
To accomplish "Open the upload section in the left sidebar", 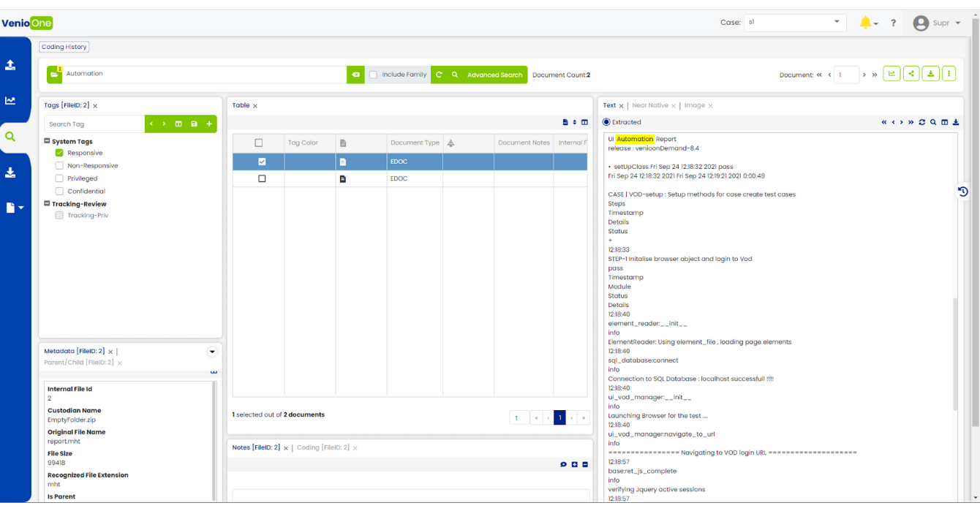I will (10, 65).
